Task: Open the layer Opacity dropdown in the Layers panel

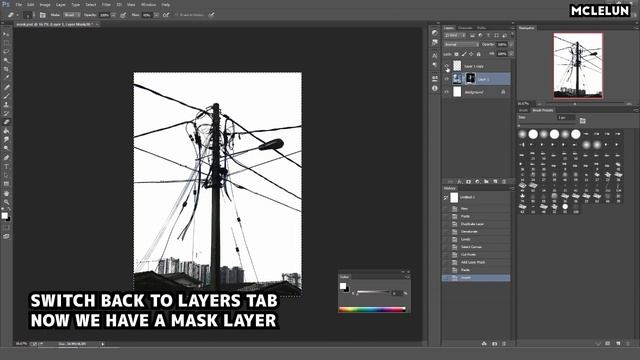Action: [511, 44]
